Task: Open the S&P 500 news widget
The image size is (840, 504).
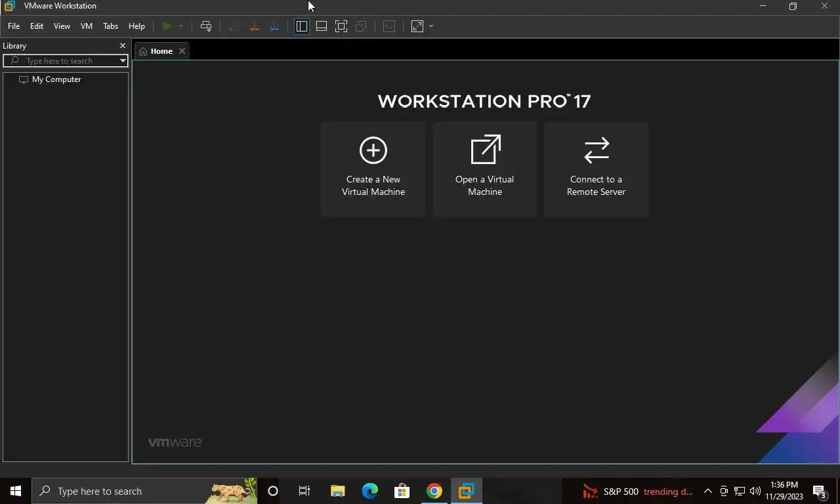Action: [638, 491]
